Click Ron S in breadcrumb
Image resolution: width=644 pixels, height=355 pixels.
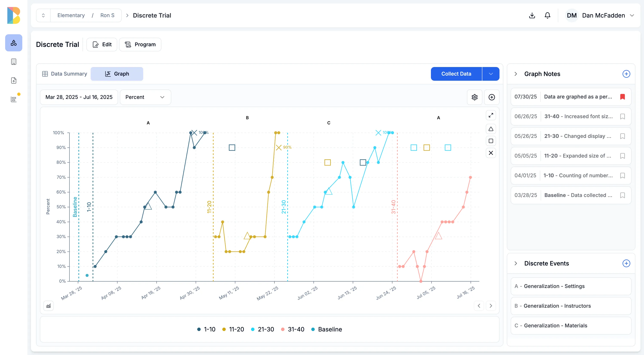pyautogui.click(x=107, y=15)
